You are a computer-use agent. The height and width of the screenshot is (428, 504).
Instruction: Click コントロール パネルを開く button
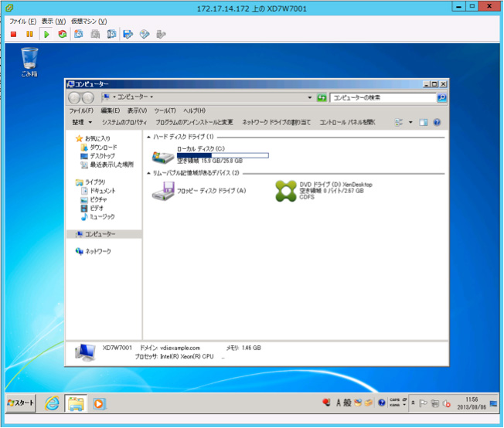pos(347,122)
